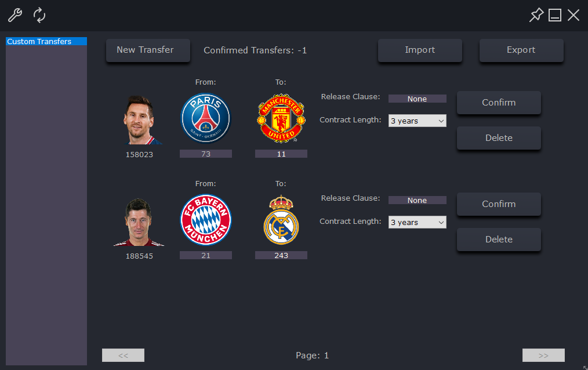Click the Manchester United club crest
This screenshot has width=588, height=370.
click(281, 118)
